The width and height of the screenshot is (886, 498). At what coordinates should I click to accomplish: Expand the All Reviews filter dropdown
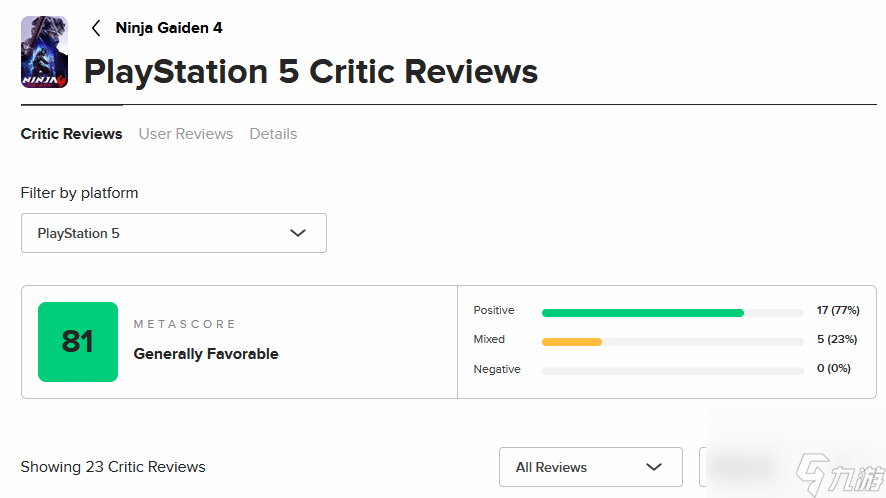tap(590, 467)
